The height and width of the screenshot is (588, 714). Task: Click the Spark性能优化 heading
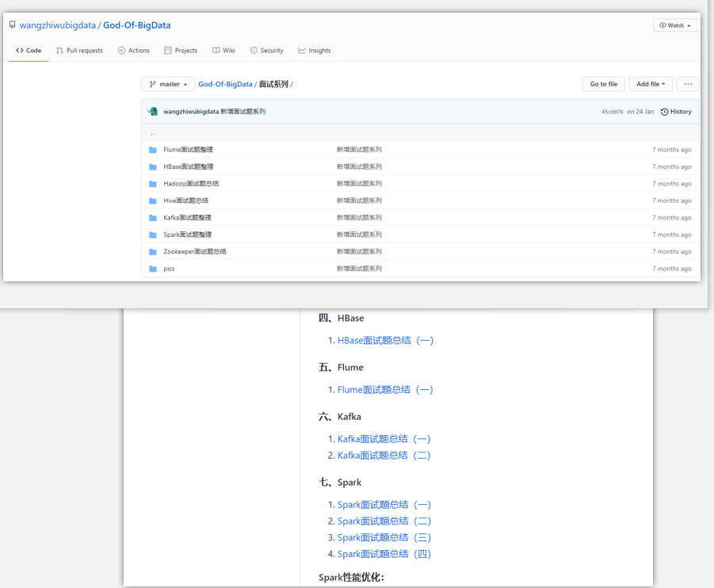352,578
